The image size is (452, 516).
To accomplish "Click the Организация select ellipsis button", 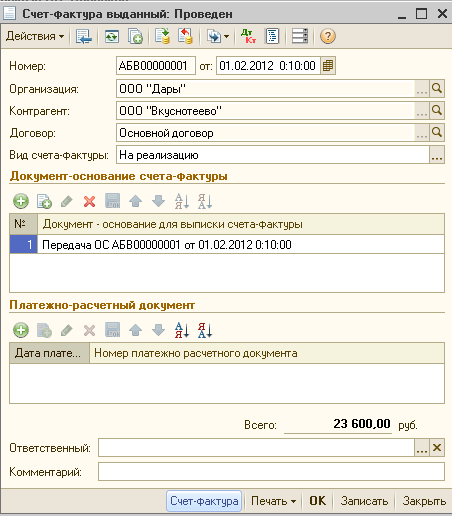I will [422, 89].
